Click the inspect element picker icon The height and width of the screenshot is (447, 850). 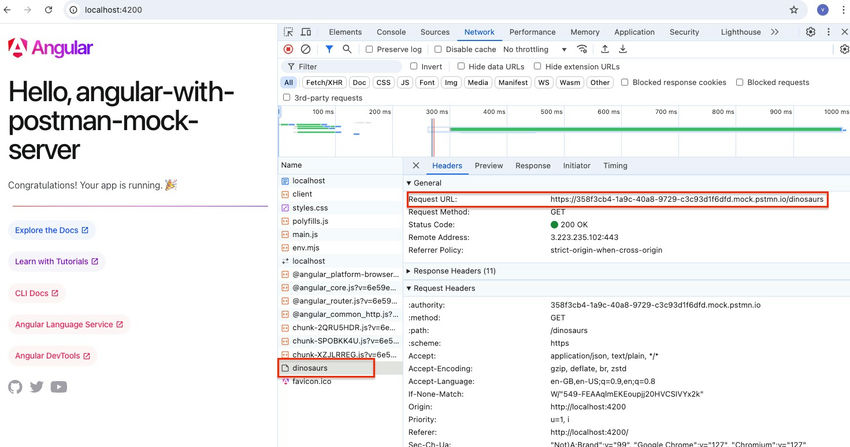289,32
